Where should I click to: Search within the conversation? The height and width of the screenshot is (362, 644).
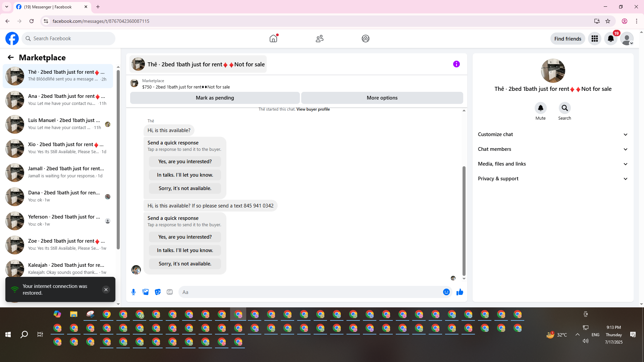click(x=565, y=108)
